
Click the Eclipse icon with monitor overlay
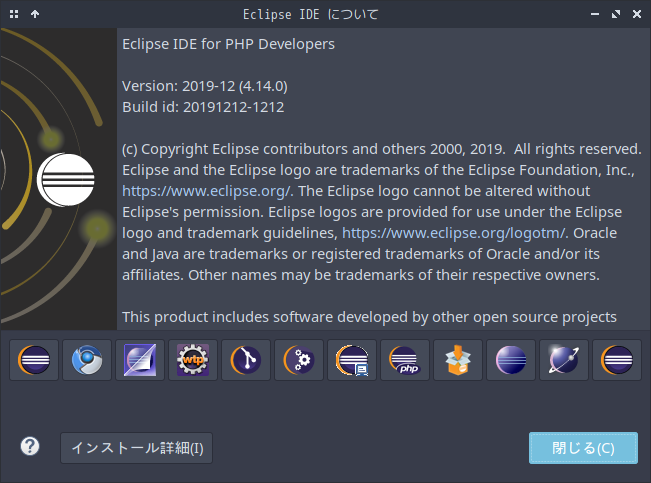pos(352,360)
